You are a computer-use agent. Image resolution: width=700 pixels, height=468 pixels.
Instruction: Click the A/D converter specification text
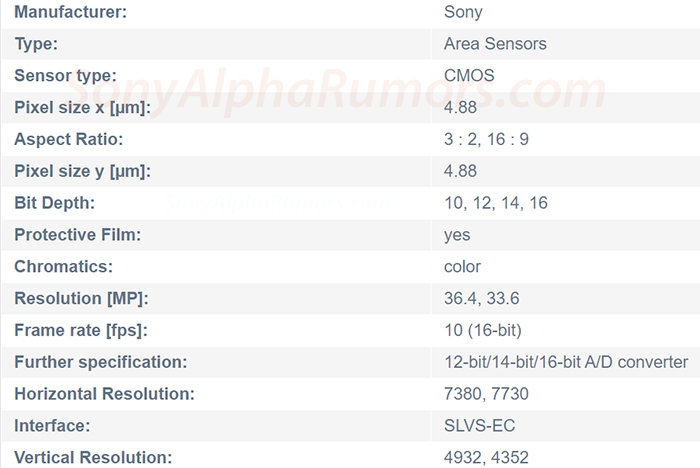pos(566,362)
